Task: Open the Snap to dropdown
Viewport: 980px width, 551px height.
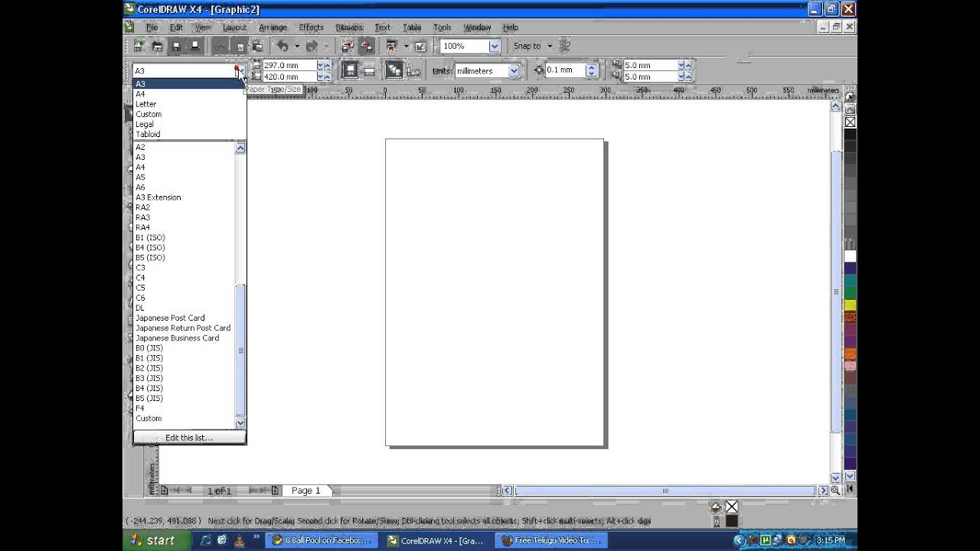Action: [x=550, y=46]
